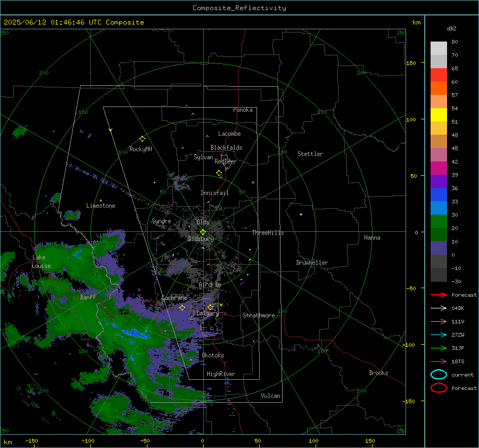Click the Strathmore town label
The height and width of the screenshot is (448, 479).
[x=259, y=315]
